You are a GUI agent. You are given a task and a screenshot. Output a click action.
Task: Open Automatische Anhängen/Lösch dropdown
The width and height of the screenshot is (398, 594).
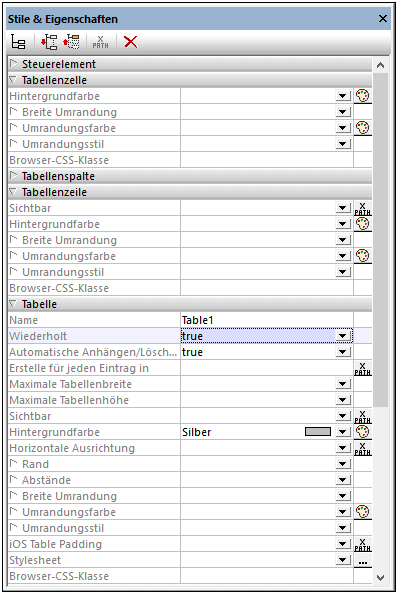[x=343, y=352]
